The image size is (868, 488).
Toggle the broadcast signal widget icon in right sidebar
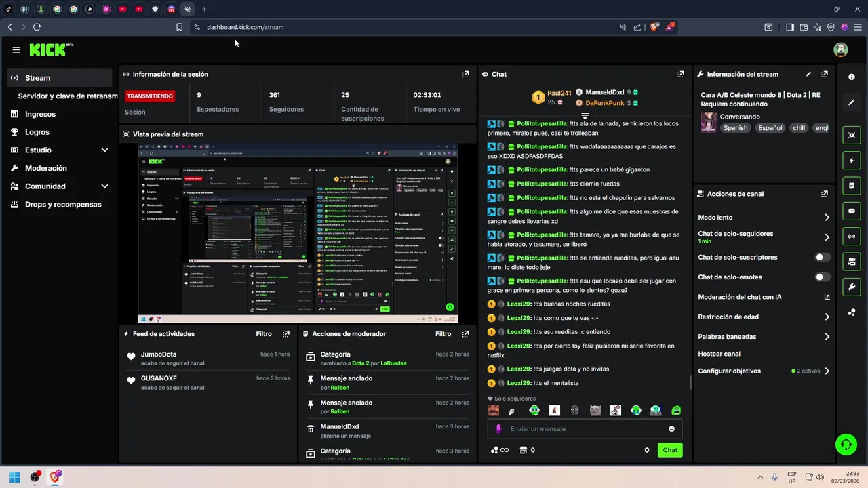coord(852,237)
